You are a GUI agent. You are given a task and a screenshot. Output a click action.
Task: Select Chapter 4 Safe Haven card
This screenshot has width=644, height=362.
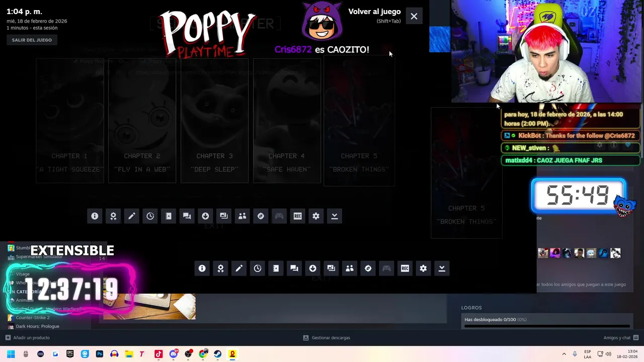coord(287,121)
